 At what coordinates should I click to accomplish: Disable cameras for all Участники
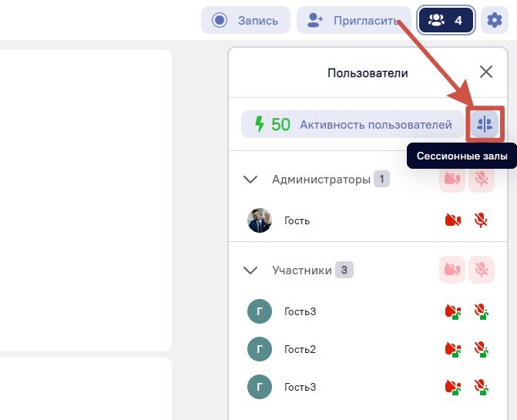click(x=452, y=270)
